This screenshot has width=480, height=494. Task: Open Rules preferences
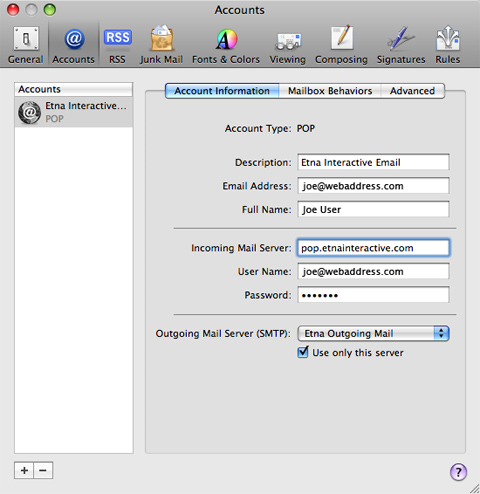448,45
